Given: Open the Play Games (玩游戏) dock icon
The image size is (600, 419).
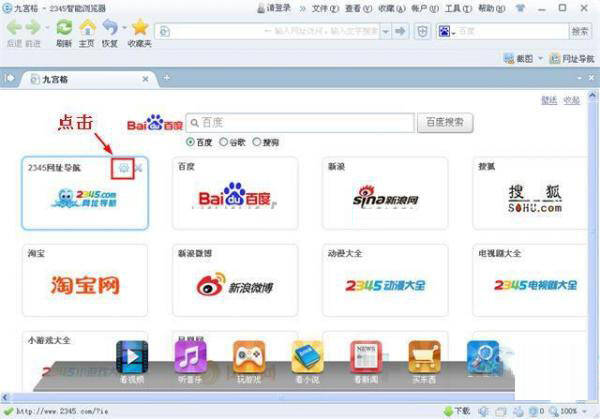Looking at the screenshot, I should 249,357.
